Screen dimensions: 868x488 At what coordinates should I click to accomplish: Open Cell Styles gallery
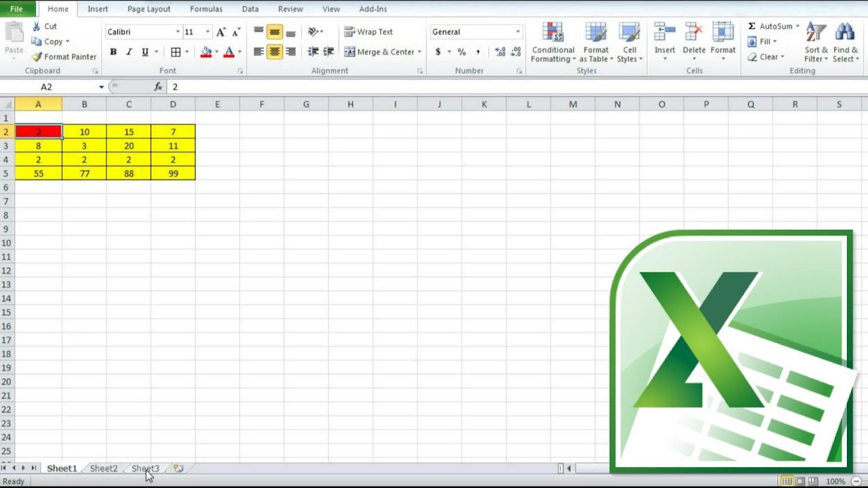630,43
